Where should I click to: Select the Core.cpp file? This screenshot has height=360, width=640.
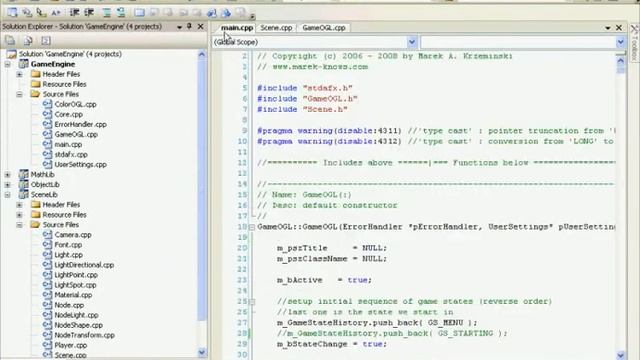69,114
